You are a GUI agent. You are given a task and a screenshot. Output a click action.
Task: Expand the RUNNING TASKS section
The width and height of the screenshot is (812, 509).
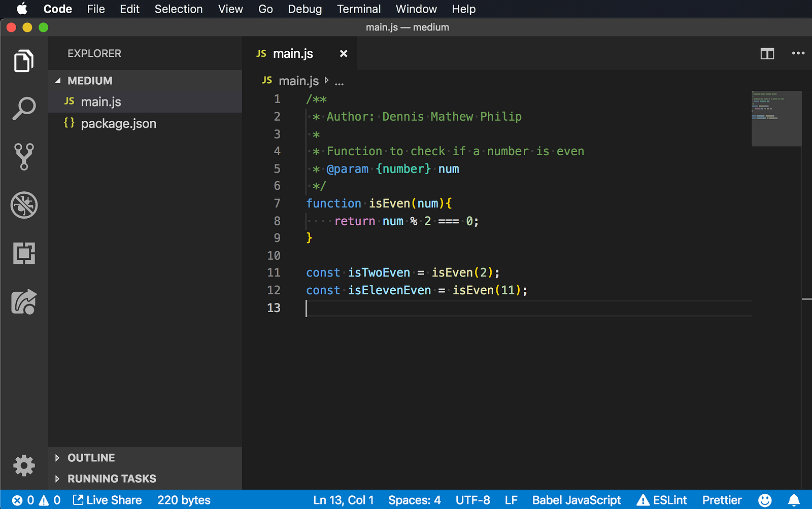[57, 479]
